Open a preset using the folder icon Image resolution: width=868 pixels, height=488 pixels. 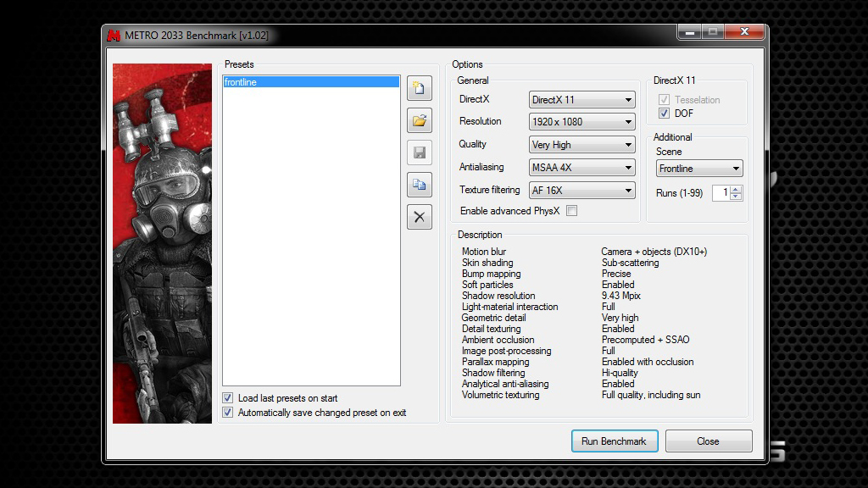(x=419, y=120)
